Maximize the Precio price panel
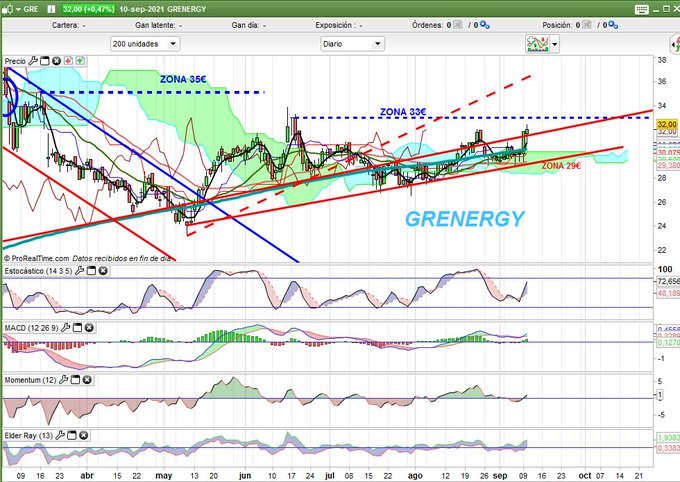Screen dimensions: 680x482 45,61
